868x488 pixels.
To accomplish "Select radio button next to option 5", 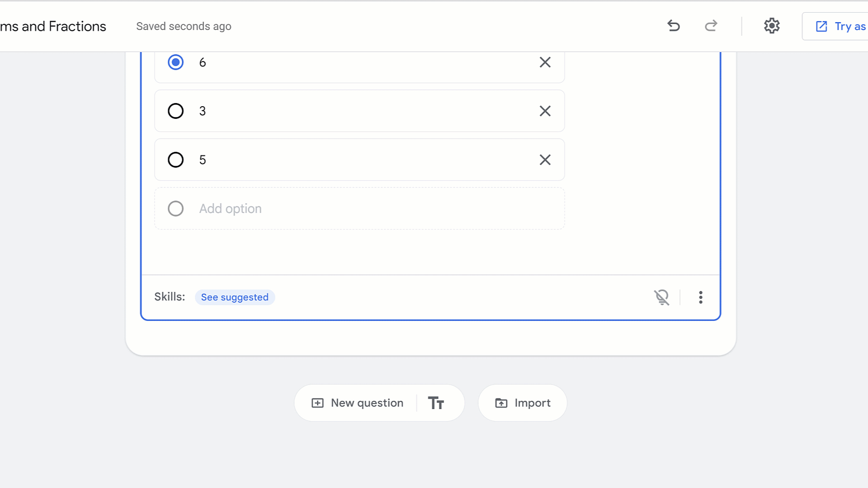I will (x=175, y=160).
